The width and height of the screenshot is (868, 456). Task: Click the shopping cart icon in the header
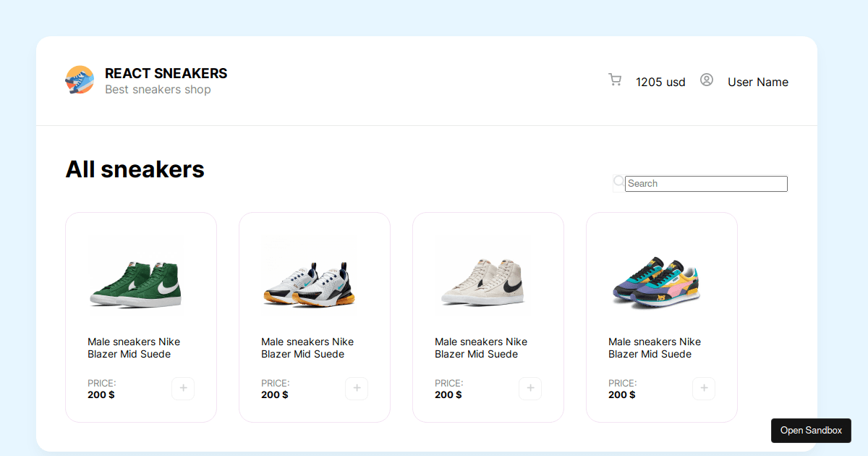coord(615,80)
